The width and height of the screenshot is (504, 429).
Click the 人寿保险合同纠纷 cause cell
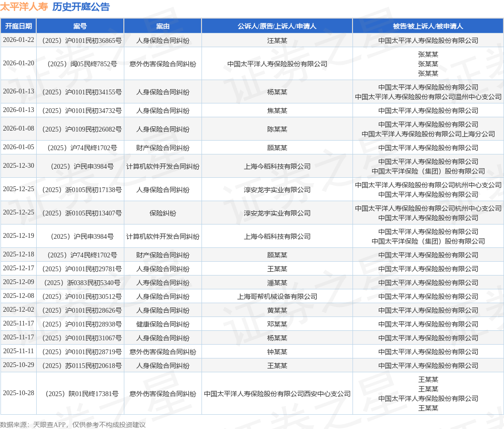coord(162,283)
